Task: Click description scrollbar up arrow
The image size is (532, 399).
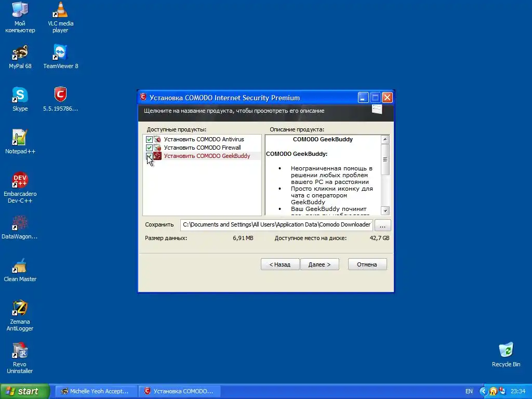Action: coord(385,139)
